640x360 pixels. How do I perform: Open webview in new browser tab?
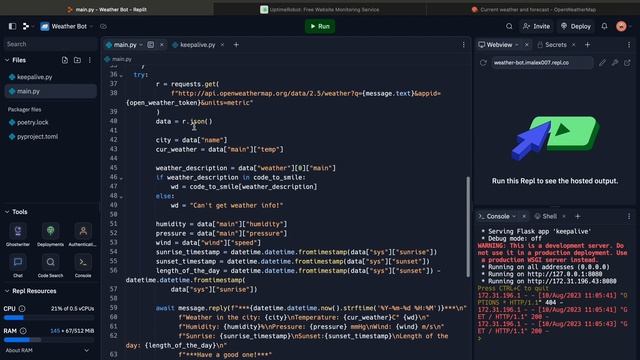[x=627, y=63]
